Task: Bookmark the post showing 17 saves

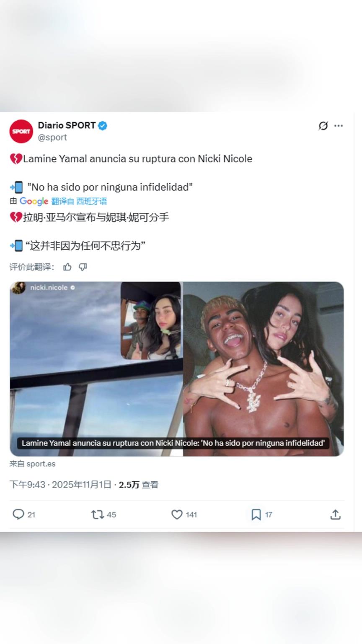Action: (256, 514)
